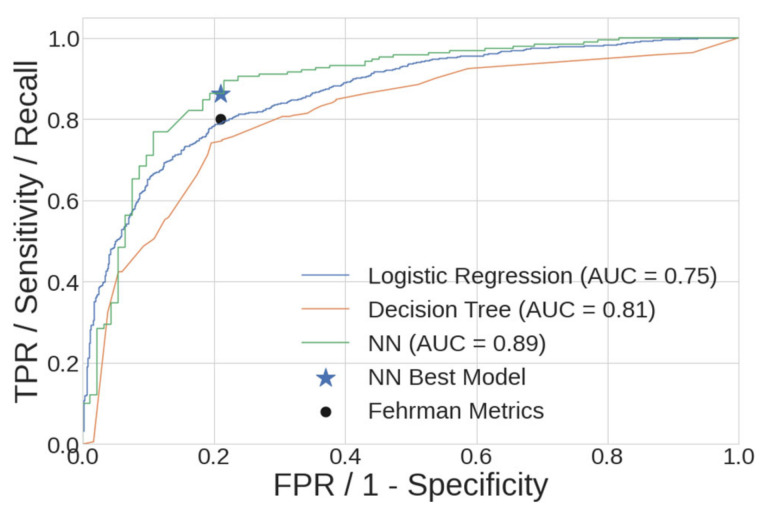774x514 pixels.
Task: Click the x-axis title FPR / 1 - Specificity
Action: pos(410,486)
